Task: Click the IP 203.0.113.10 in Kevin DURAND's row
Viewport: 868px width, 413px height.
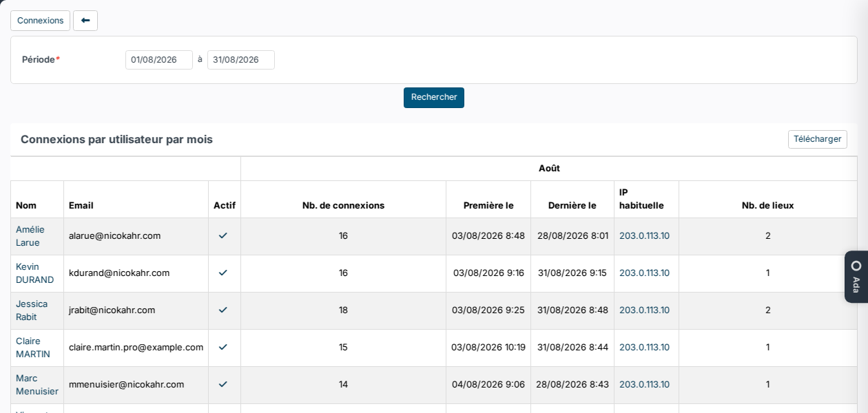Action: [644, 273]
